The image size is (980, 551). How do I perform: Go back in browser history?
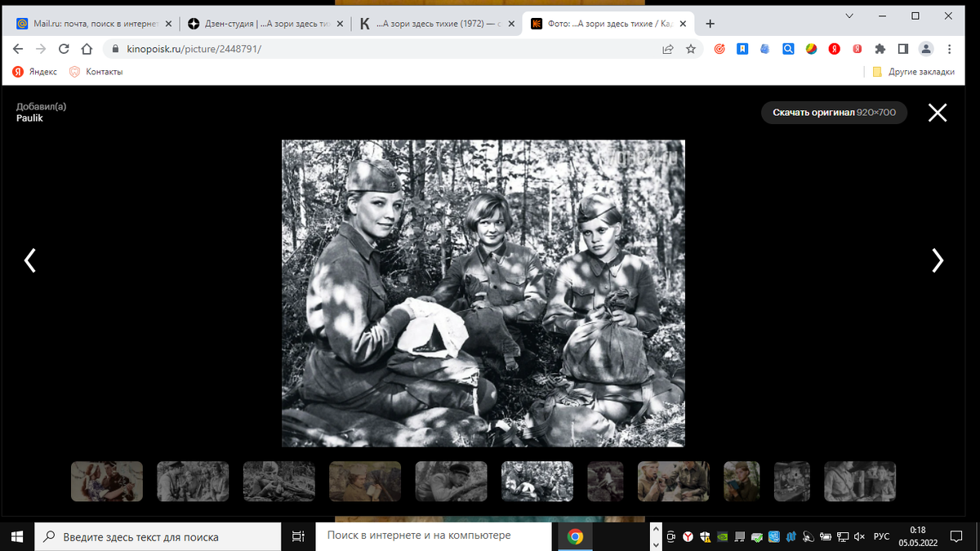(x=18, y=49)
